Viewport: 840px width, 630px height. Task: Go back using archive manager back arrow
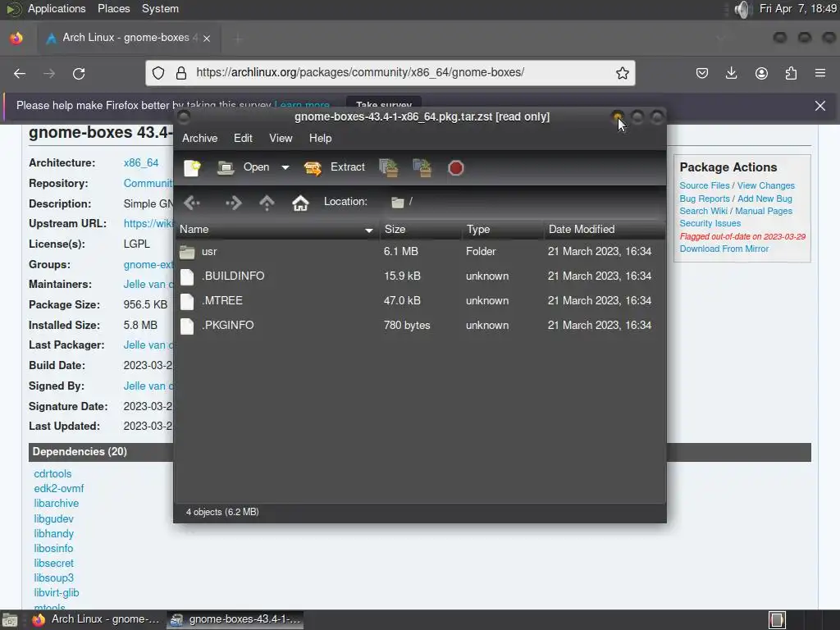coord(192,203)
